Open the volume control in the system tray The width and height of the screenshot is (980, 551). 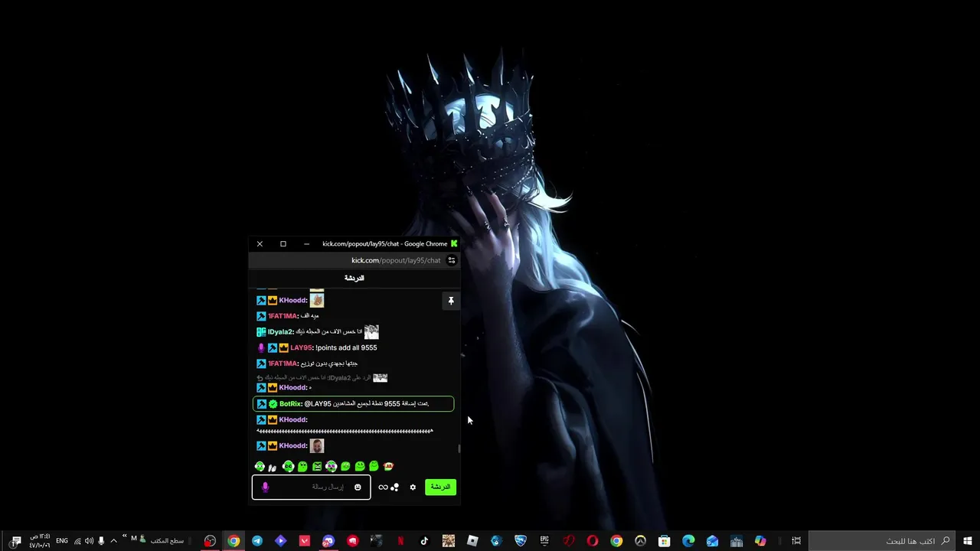89,541
